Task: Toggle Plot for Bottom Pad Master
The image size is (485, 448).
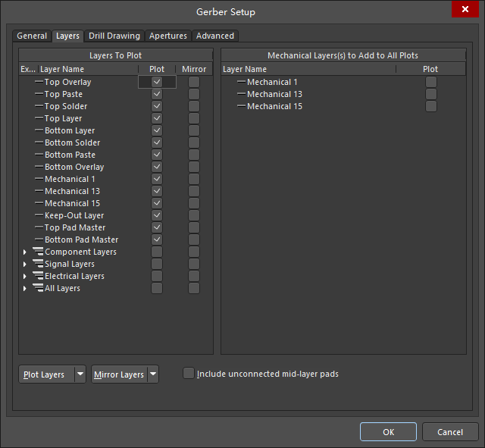Action: tap(157, 240)
